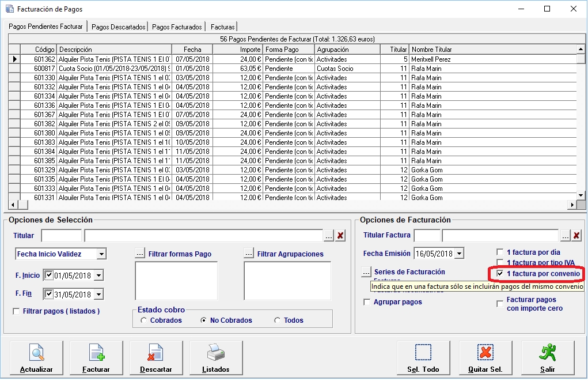
Task: Click Quitar Sel. button
Action: tap(485, 358)
